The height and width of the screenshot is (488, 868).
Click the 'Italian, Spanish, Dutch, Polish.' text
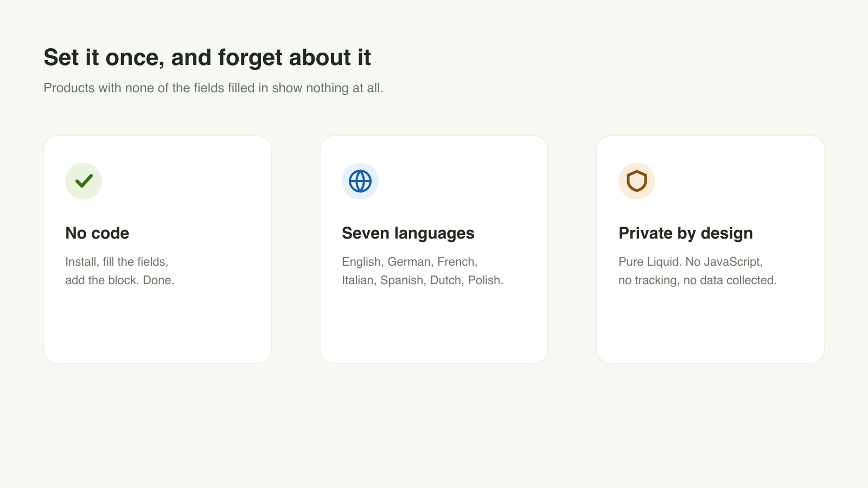423,280
